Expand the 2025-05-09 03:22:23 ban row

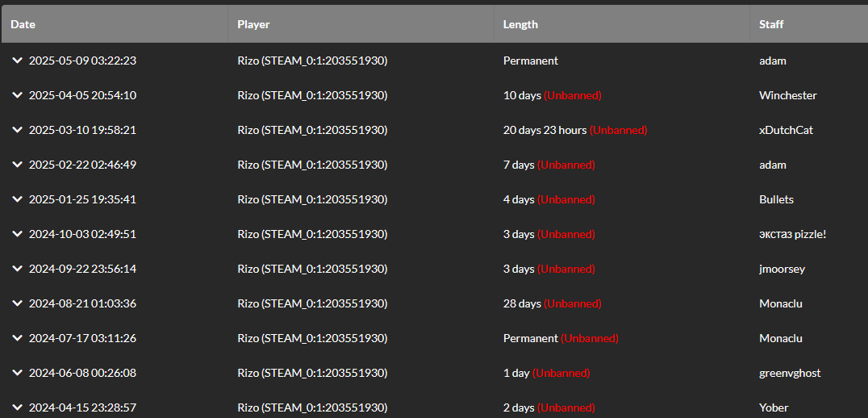tap(17, 61)
